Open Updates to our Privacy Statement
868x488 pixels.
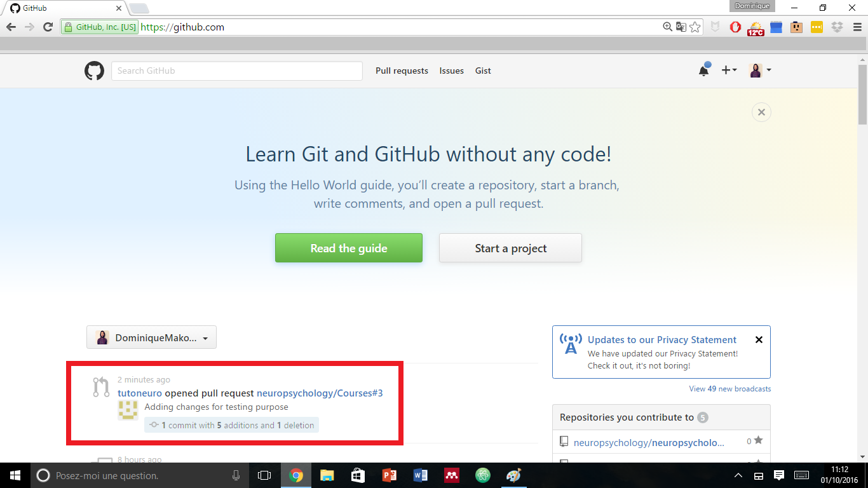662,340
